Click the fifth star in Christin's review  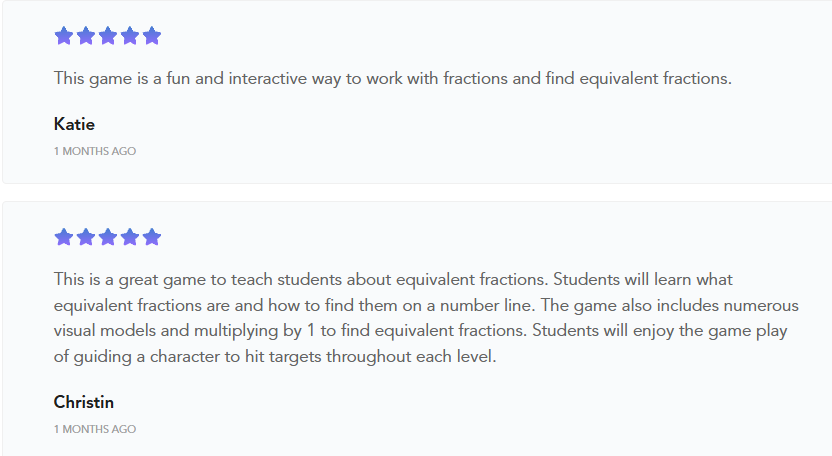coord(152,237)
